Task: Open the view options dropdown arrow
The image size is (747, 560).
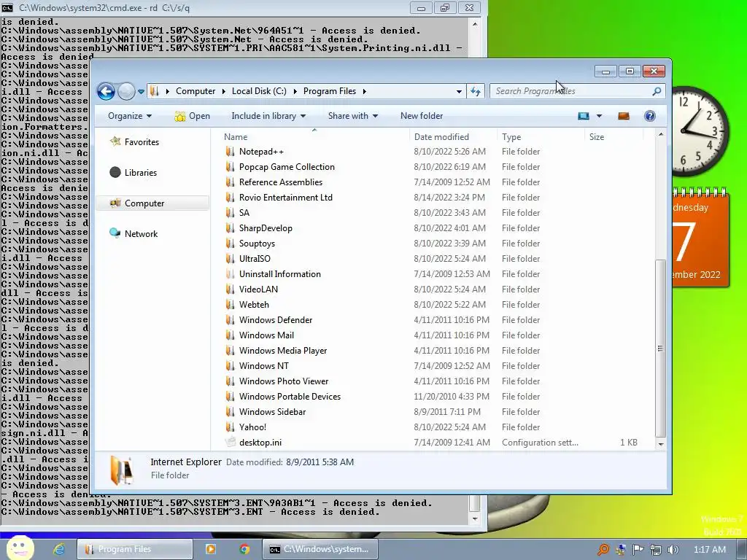Action: coord(600,116)
